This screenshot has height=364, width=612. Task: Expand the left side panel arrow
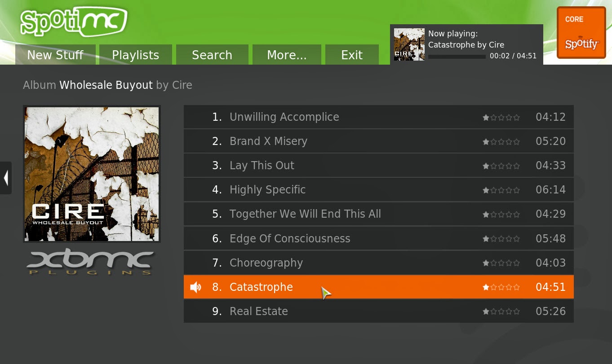[6, 178]
